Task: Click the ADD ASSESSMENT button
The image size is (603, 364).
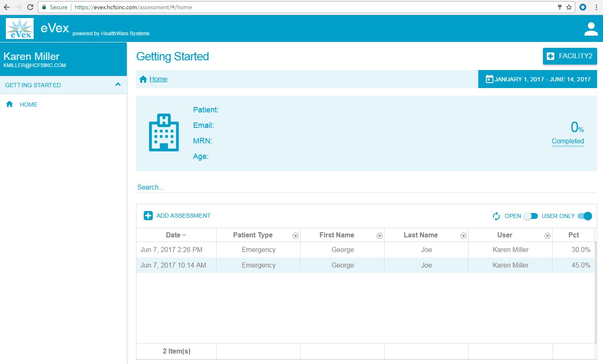Action: pyautogui.click(x=177, y=216)
